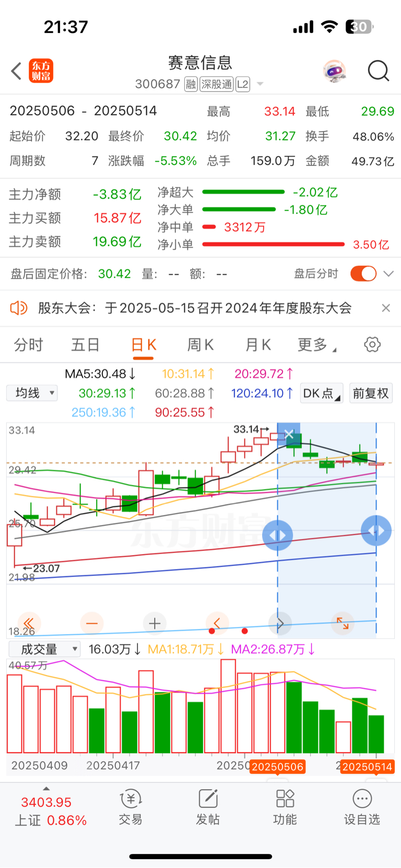
Task: Switch to the 周K tab
Action: click(200, 344)
